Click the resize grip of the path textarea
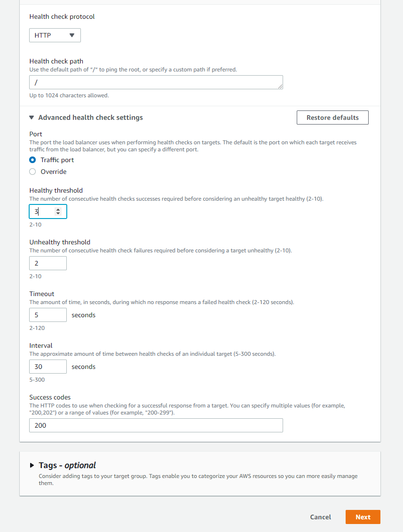Viewport: 403px width, 532px height. pos(280,86)
